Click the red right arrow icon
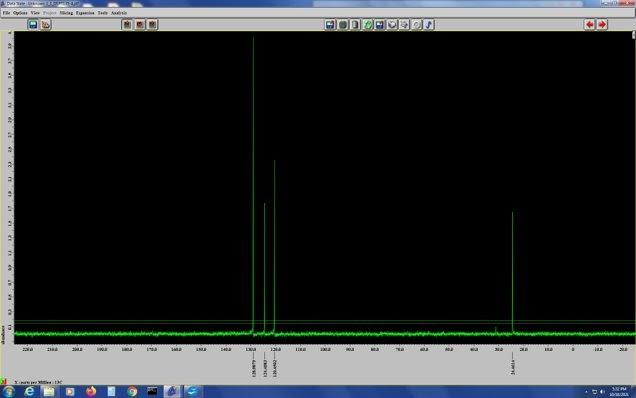Image resolution: width=636 pixels, height=398 pixels. (x=602, y=25)
